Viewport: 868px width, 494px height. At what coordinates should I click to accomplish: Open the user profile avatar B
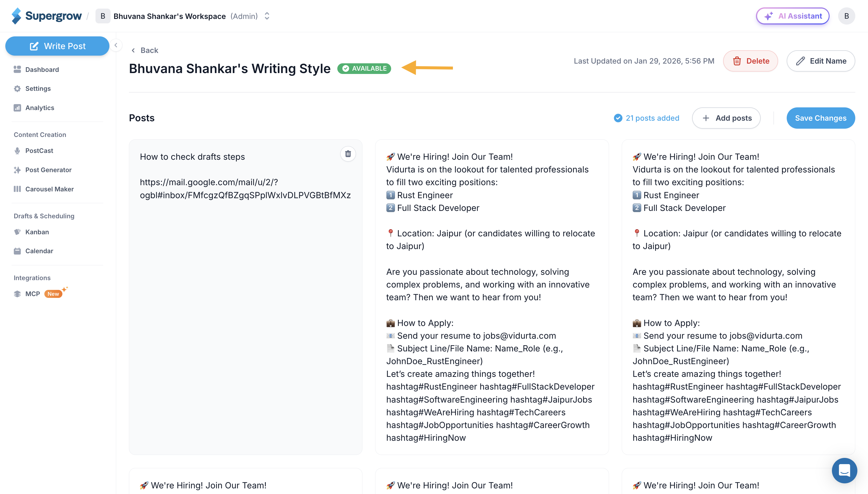846,16
